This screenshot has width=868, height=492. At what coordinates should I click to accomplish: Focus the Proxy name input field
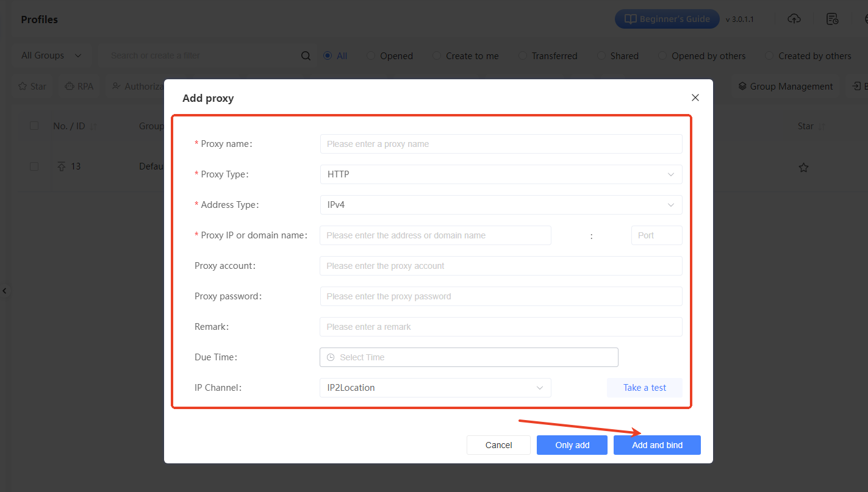(x=500, y=144)
